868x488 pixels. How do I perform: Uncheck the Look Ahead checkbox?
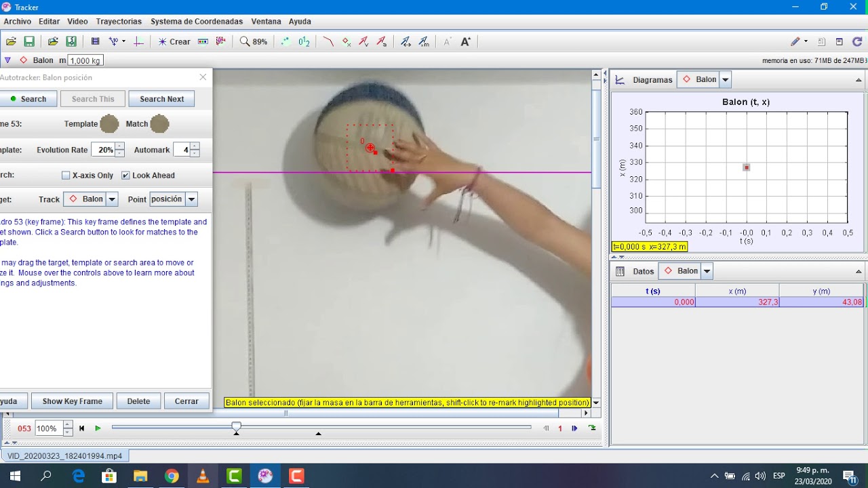point(125,176)
